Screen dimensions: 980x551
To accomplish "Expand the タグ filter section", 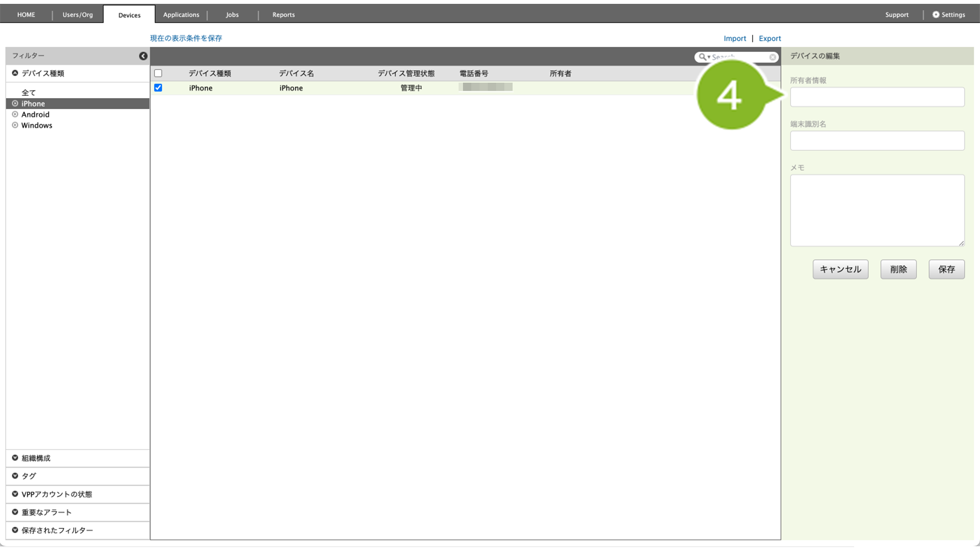I will tap(15, 476).
